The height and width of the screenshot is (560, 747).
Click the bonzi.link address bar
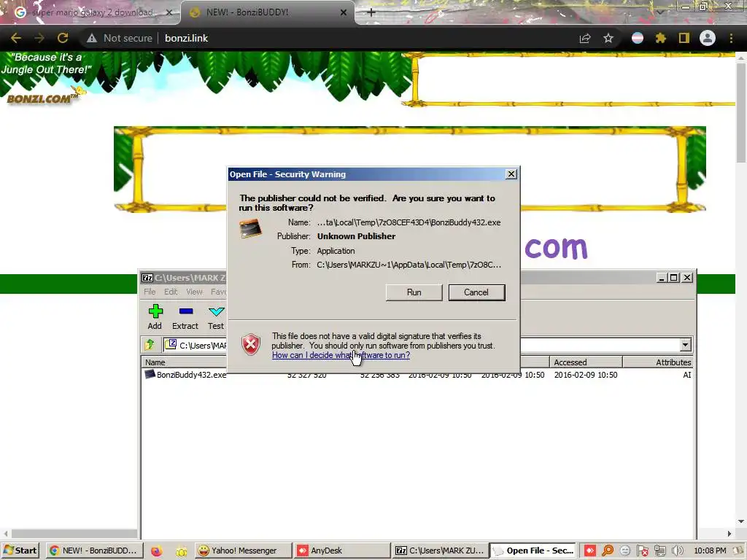pyautogui.click(x=186, y=38)
